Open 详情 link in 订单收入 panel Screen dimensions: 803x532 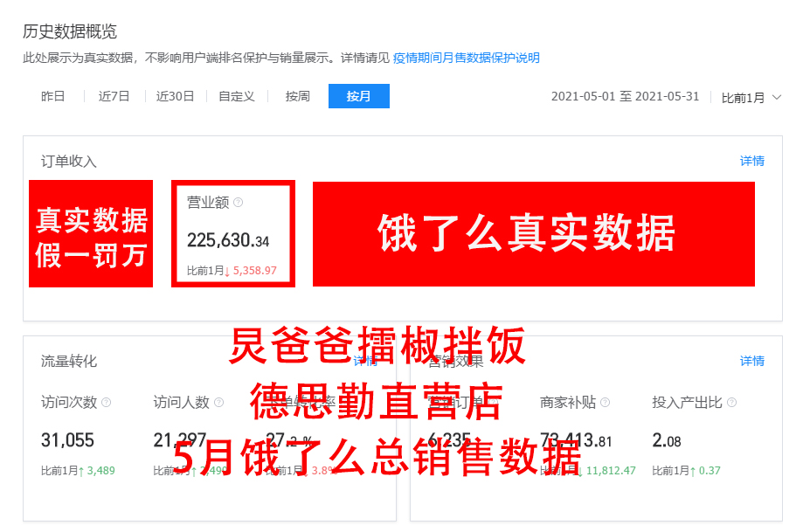[751, 161]
